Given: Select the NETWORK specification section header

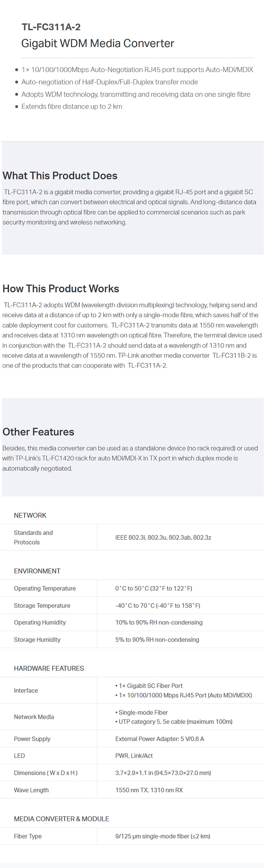Looking at the screenshot, I should point(30,515).
